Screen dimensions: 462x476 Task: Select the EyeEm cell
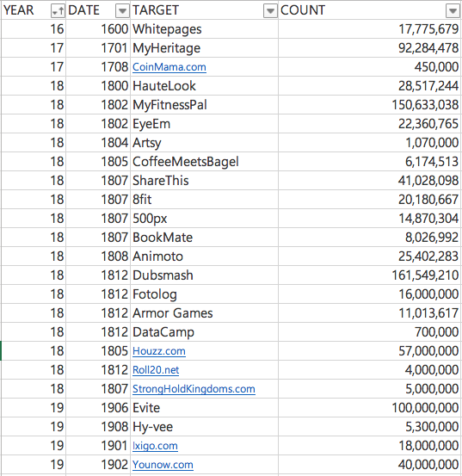(x=205, y=124)
